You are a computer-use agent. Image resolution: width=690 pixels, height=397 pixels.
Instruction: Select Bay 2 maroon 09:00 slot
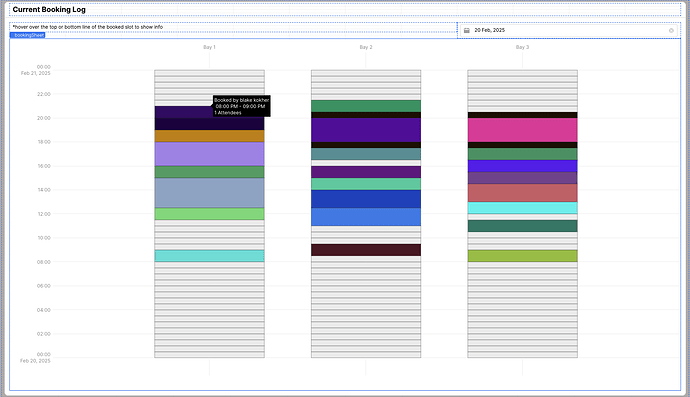[x=366, y=250]
